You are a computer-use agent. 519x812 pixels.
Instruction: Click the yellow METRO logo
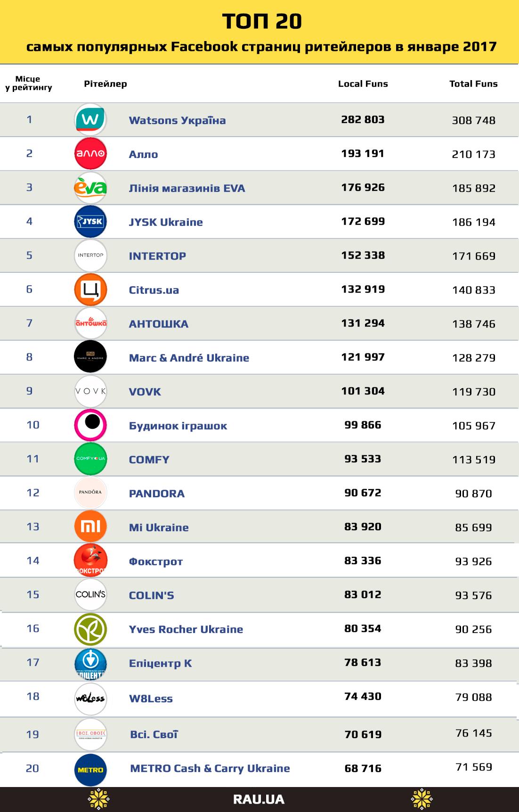pyautogui.click(x=90, y=770)
